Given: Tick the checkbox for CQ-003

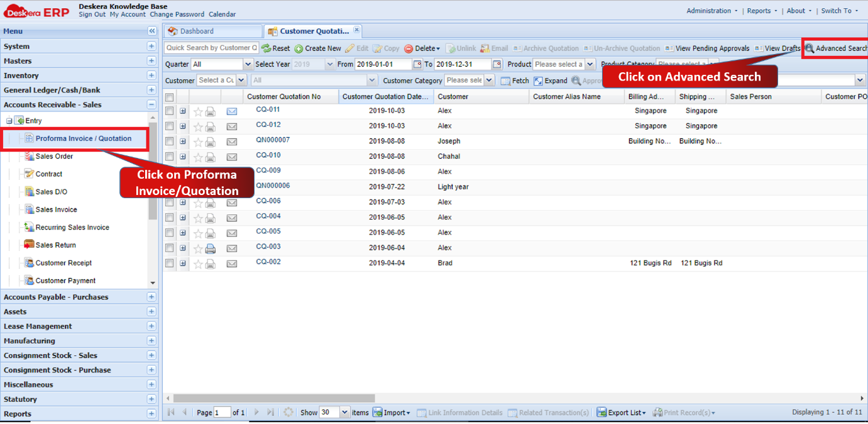Looking at the screenshot, I should pos(169,248).
